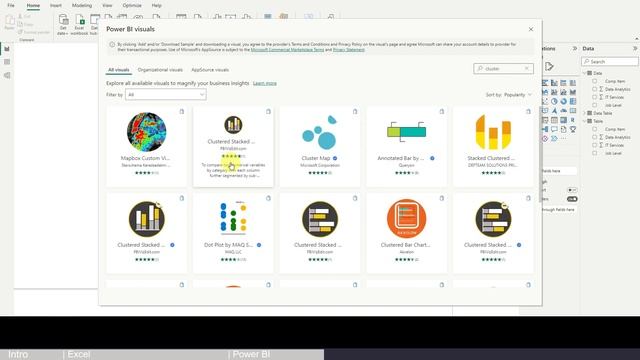Image resolution: width=640 pixels, height=360 pixels.
Task: Select the Cluster Map visual icon
Action: tap(320, 132)
